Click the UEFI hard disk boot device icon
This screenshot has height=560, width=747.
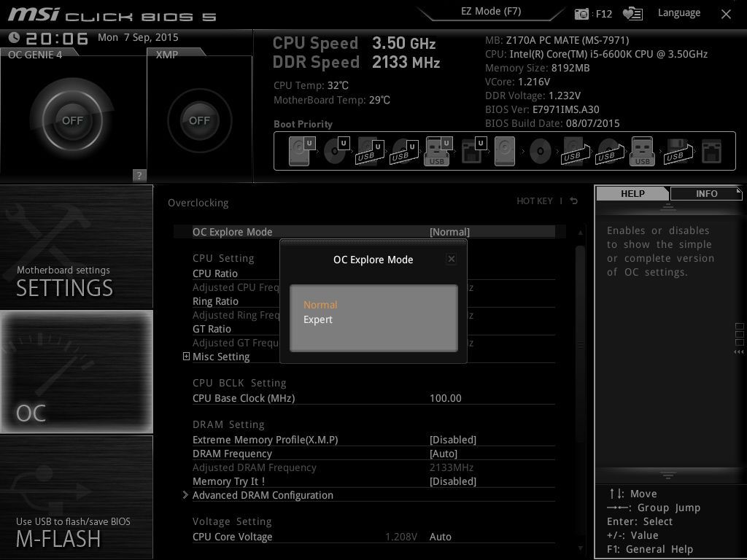tap(301, 151)
